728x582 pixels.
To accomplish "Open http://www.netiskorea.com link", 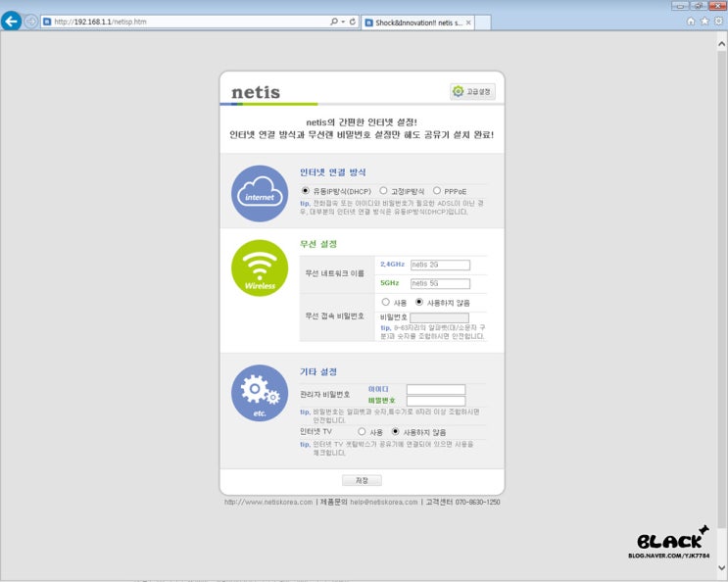I will [268, 503].
